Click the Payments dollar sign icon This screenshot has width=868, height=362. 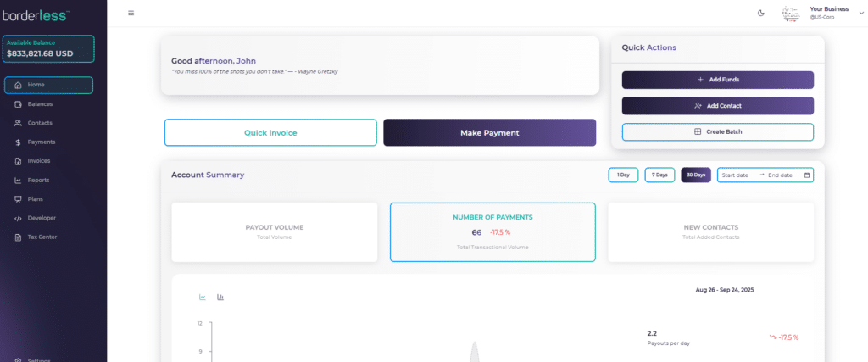click(19, 142)
